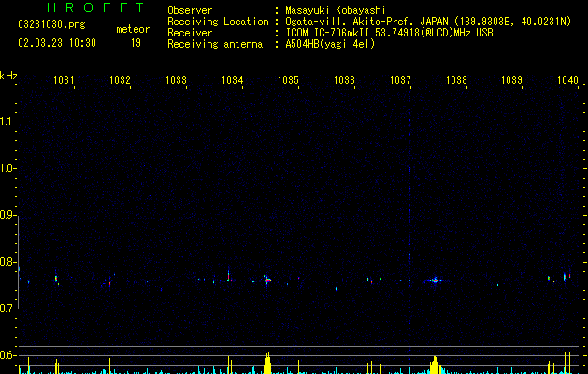The width and height of the screenshot is (588, 374).
Task: Click the antenna text A504HB(yagi 4el)
Action: click(x=330, y=44)
